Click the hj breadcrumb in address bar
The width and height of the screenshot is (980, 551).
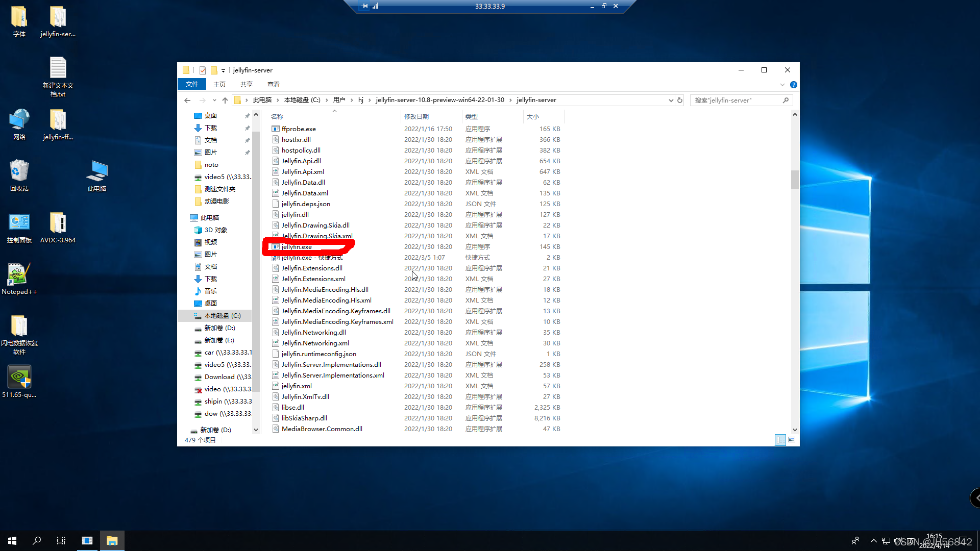pyautogui.click(x=360, y=100)
